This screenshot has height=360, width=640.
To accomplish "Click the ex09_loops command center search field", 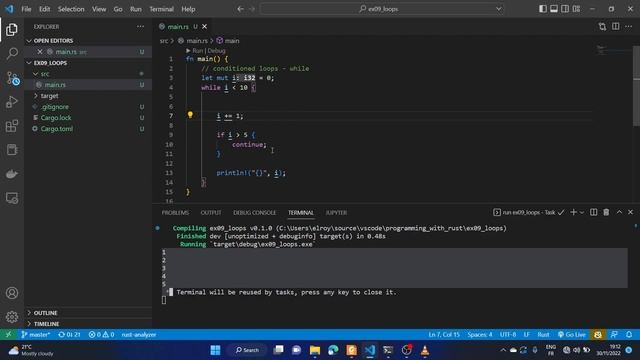I will click(x=382, y=9).
